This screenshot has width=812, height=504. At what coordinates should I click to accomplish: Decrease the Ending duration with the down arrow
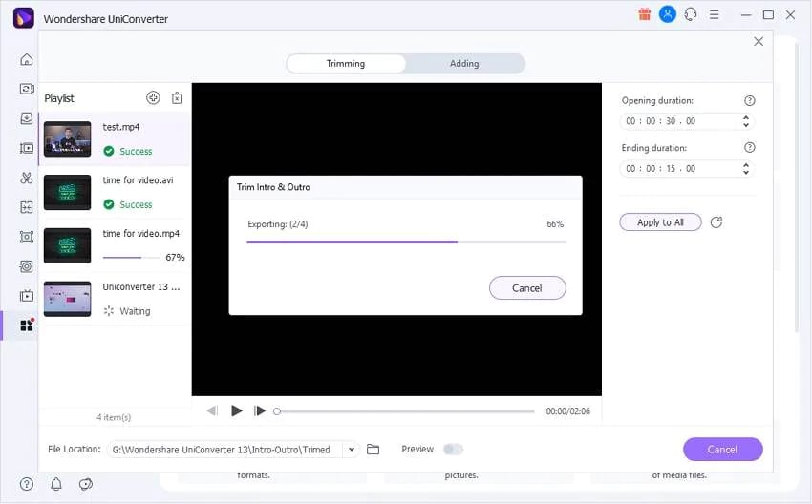pos(746,173)
